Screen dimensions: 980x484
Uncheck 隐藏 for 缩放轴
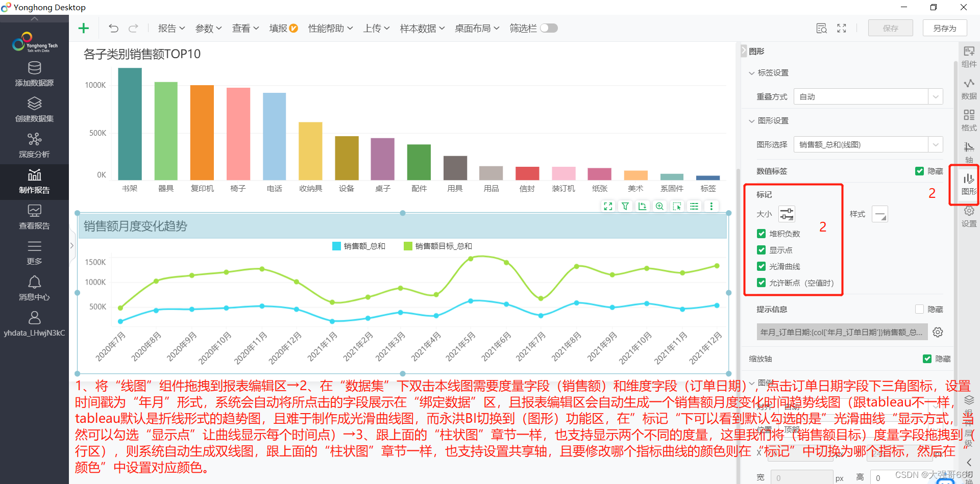point(927,359)
